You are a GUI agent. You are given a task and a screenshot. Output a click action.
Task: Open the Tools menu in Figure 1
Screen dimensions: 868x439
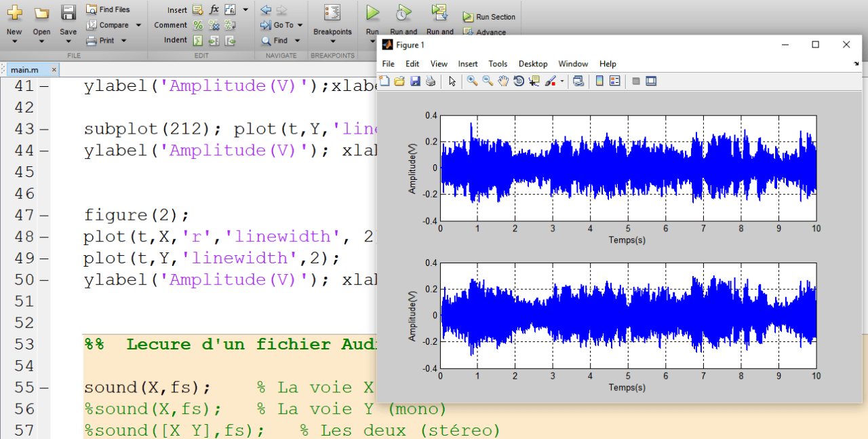(x=498, y=64)
